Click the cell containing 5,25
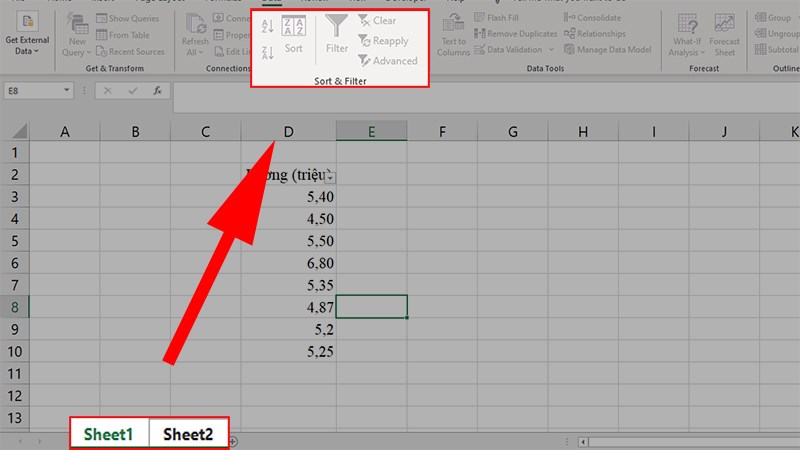 [288, 352]
